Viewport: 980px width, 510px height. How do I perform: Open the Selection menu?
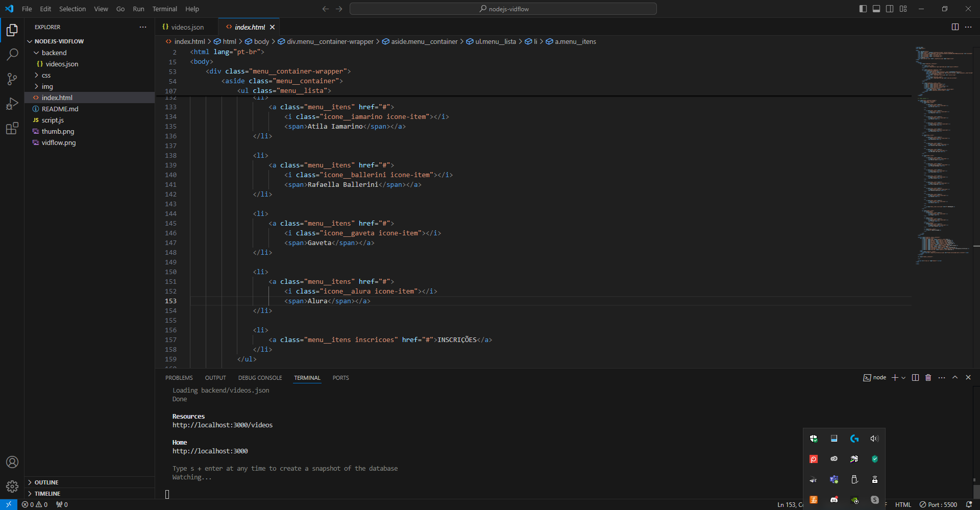pyautogui.click(x=72, y=9)
